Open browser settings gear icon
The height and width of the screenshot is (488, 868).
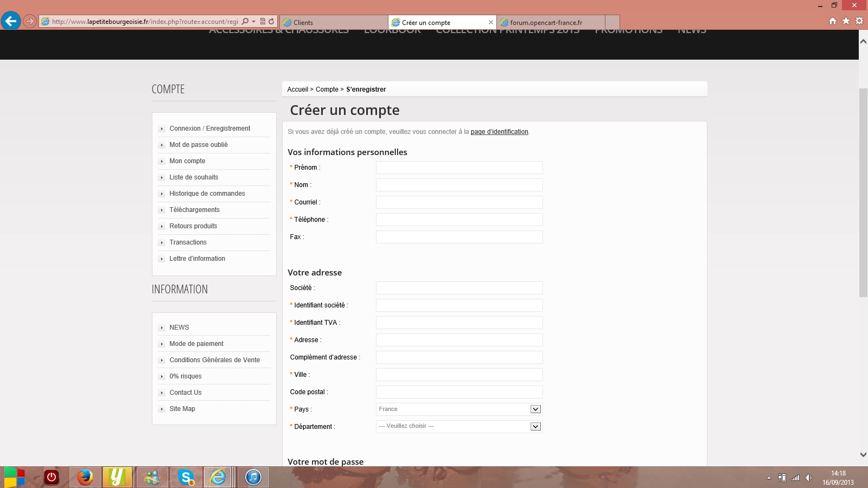859,21
